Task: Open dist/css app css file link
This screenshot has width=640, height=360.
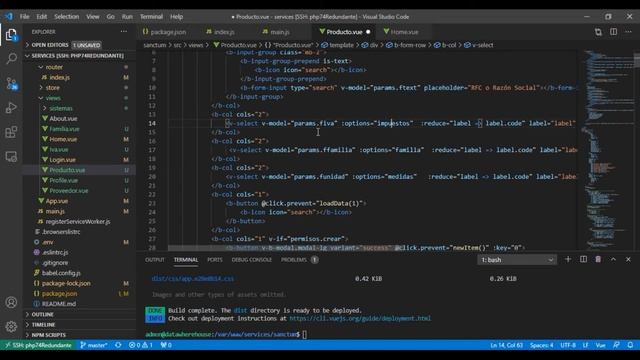Action: [x=193, y=279]
